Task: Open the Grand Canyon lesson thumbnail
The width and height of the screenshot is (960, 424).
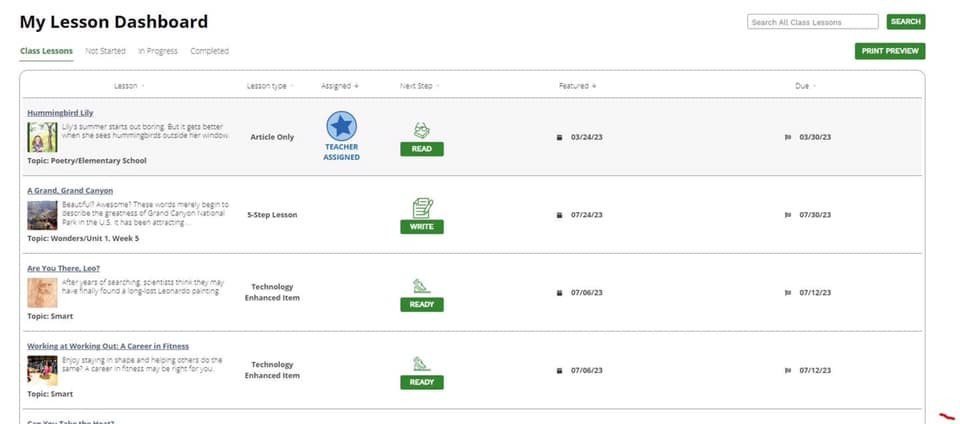Action: 42,215
